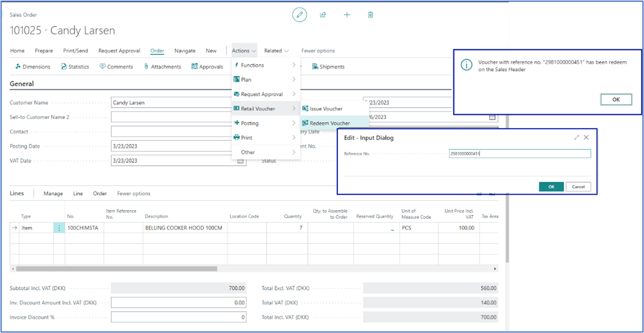The width and height of the screenshot is (644, 333).
Task: Open Manage menu in Lines section
Action: [x=53, y=193]
